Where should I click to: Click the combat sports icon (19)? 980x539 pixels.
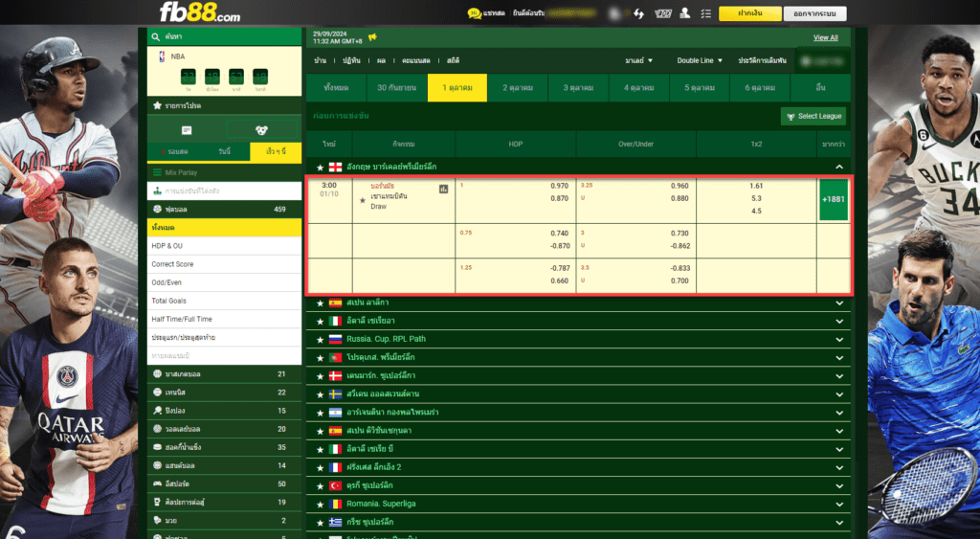coord(158,502)
